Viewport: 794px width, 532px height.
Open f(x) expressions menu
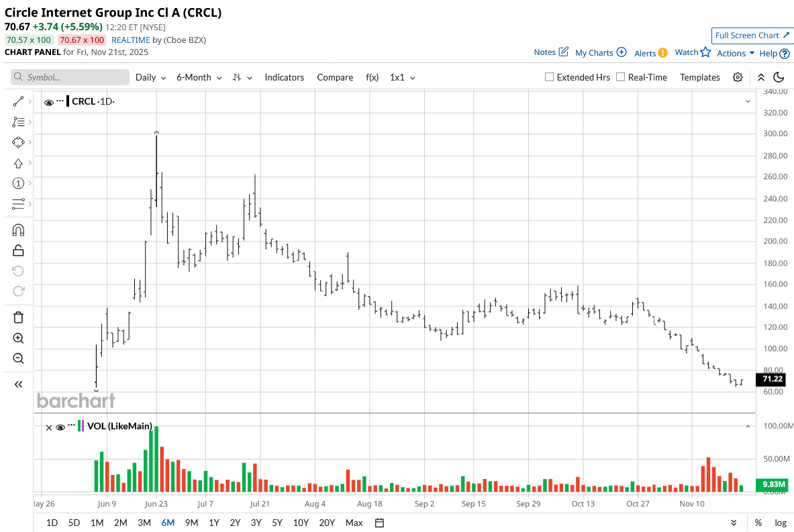coord(373,77)
